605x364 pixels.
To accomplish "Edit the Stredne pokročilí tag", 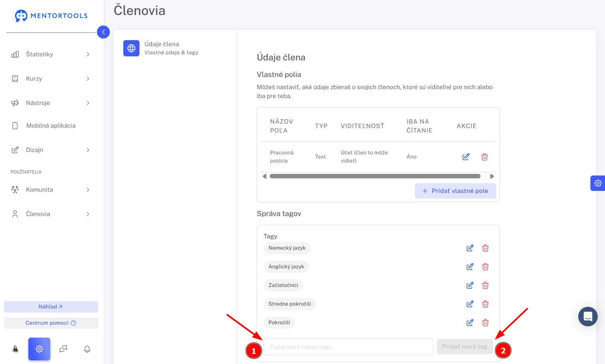I will tap(470, 304).
